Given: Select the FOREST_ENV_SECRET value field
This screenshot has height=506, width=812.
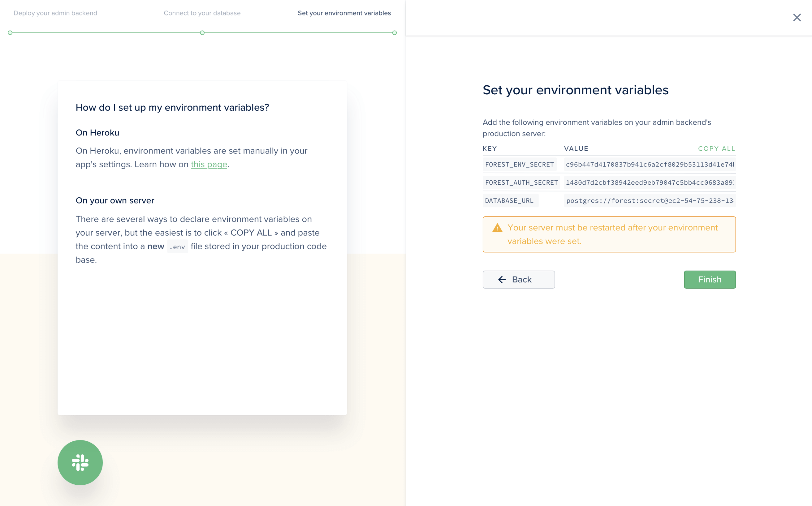Looking at the screenshot, I should pyautogui.click(x=649, y=164).
